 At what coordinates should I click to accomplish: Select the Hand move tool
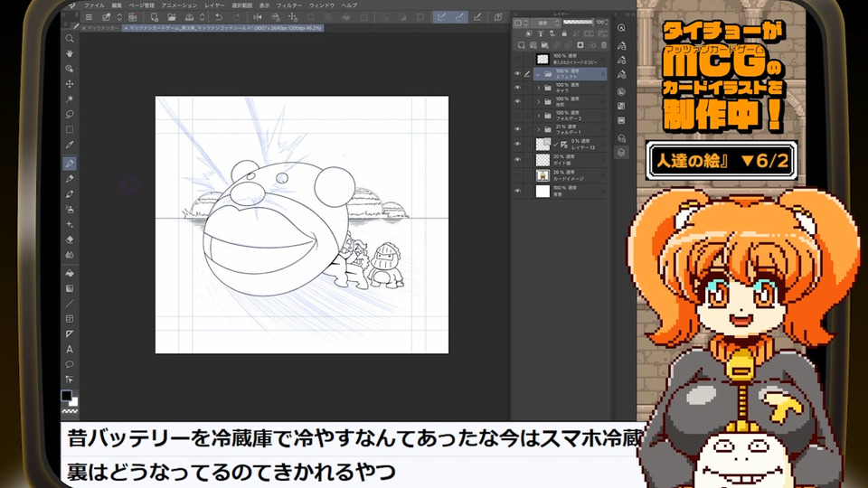pos(70,52)
